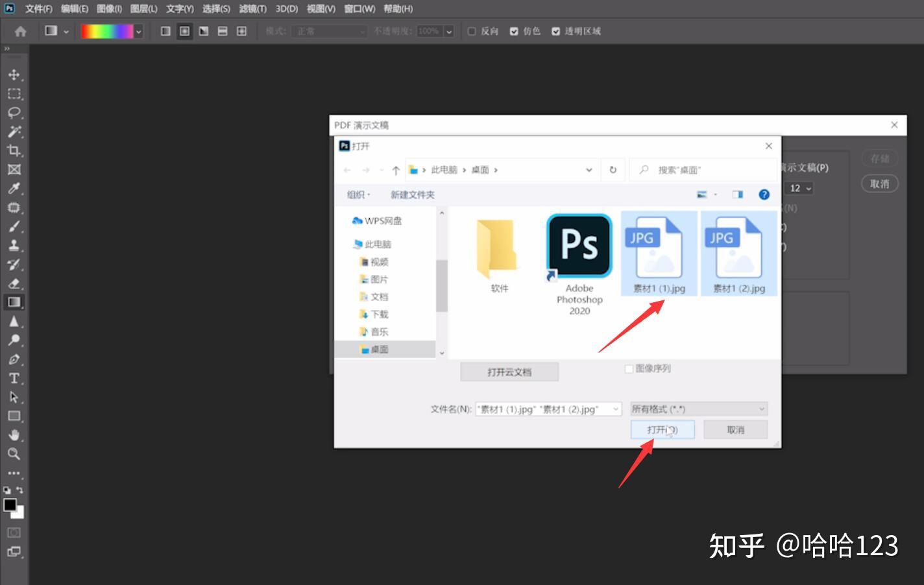
Task: Refresh the Desktop folder listing
Action: [613, 170]
